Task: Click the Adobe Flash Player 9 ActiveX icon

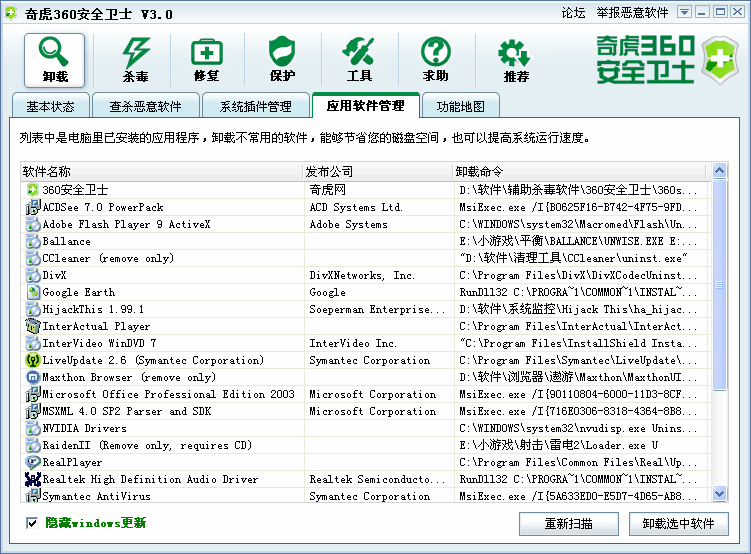Action: (x=33, y=224)
